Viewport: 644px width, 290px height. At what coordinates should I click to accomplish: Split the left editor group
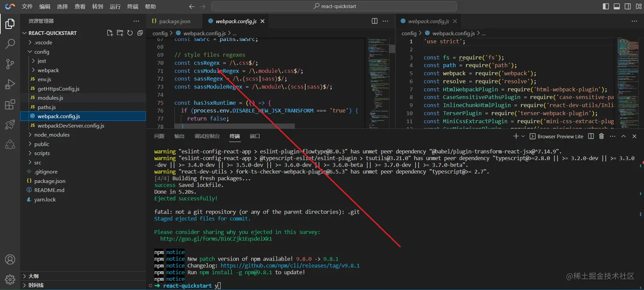point(374,21)
